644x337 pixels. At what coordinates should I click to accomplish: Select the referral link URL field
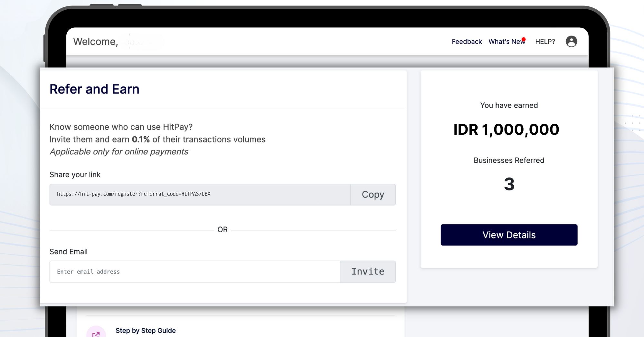tap(200, 195)
